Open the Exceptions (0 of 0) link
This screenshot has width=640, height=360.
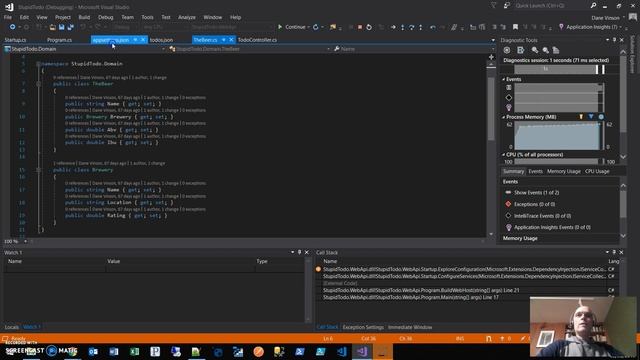click(x=535, y=204)
